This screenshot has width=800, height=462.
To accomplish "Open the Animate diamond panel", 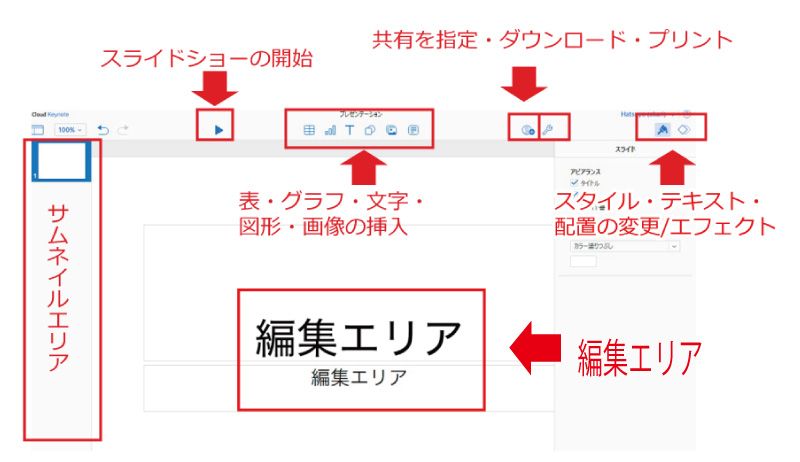I will (685, 130).
